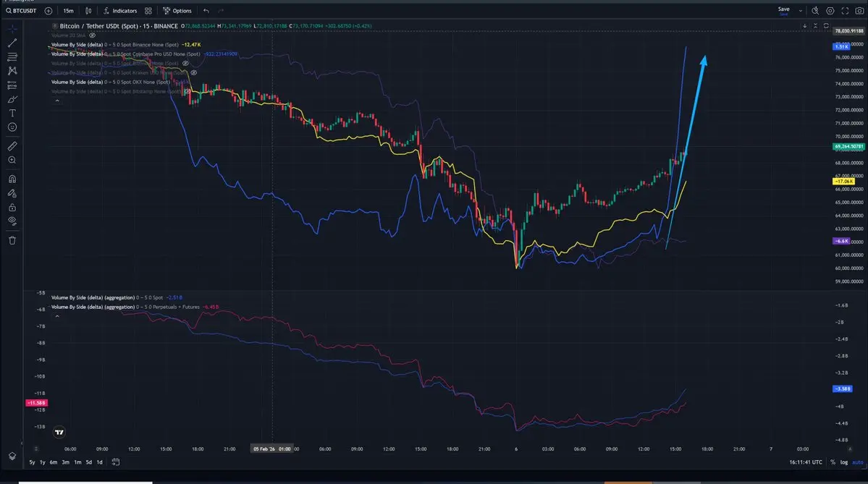Open quick search icon in top toolbar
Viewport: 868px width, 484px height.
pos(815,11)
